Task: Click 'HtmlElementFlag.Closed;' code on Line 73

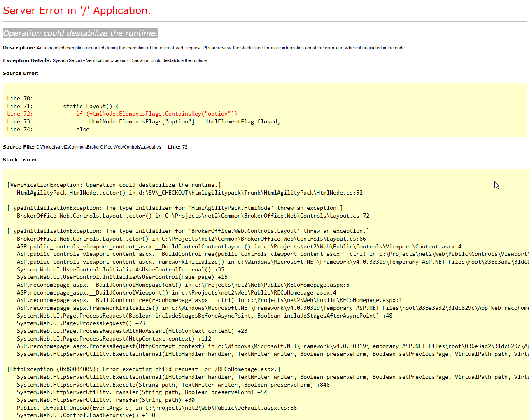Action: pyautogui.click(x=242, y=121)
